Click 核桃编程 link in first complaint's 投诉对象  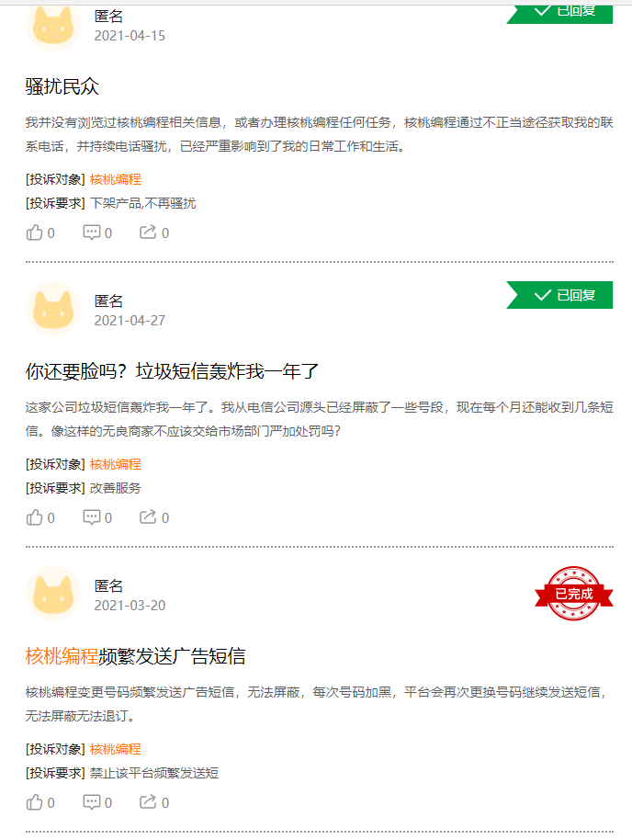(116, 179)
